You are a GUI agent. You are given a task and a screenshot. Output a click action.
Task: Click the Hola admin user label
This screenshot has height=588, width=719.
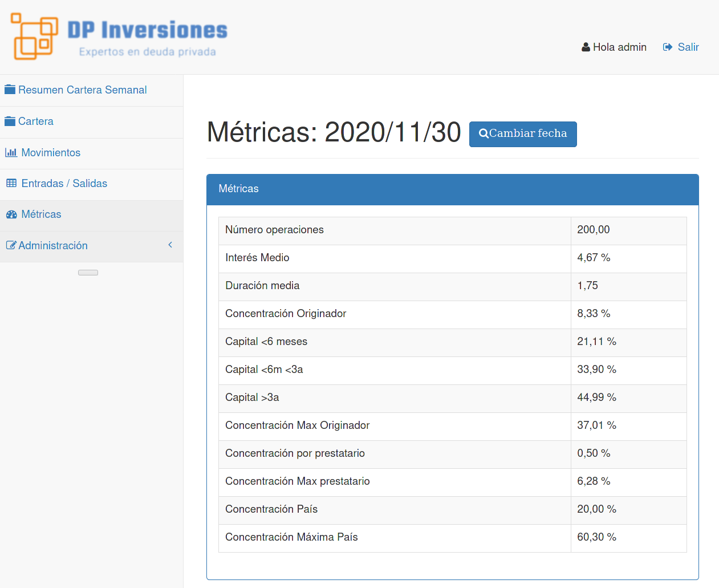click(x=619, y=47)
